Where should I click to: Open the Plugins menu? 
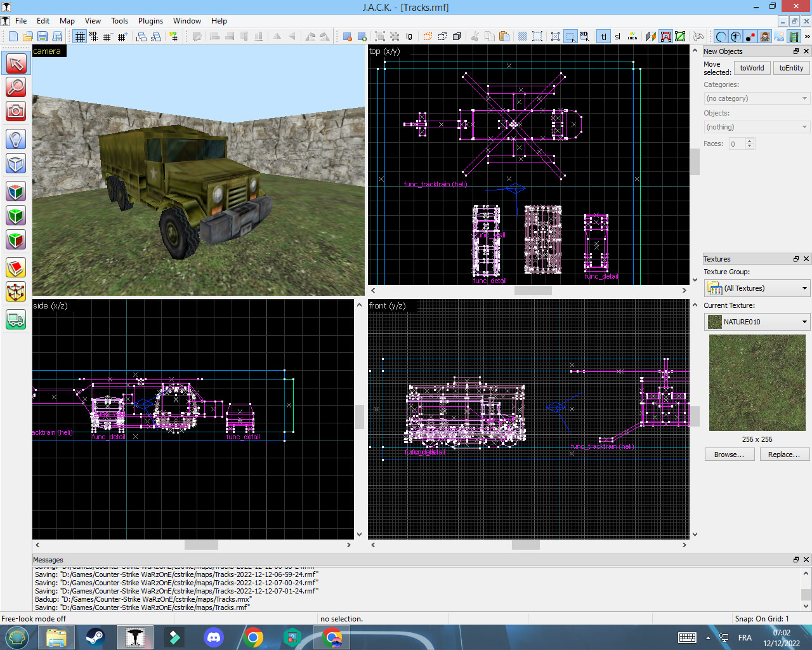[x=150, y=20]
